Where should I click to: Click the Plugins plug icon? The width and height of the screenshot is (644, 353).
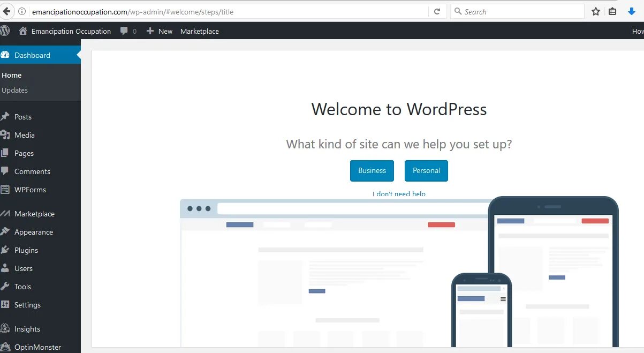click(5, 250)
